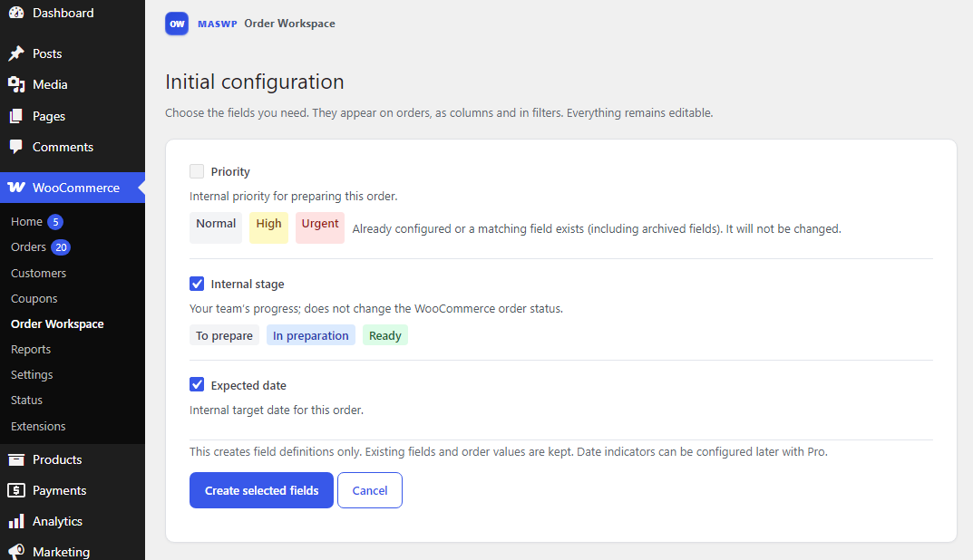Image resolution: width=973 pixels, height=560 pixels.
Task: Click the Pages document icon
Action: coord(16,116)
